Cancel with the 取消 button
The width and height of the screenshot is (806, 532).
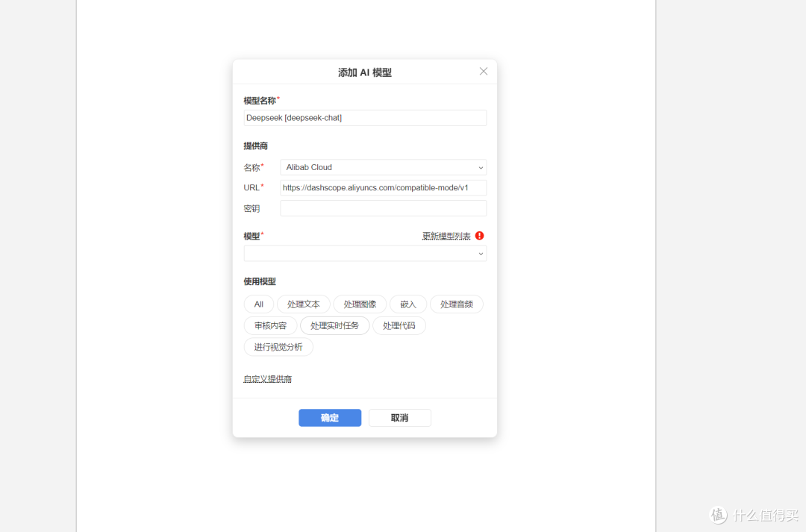pos(399,418)
